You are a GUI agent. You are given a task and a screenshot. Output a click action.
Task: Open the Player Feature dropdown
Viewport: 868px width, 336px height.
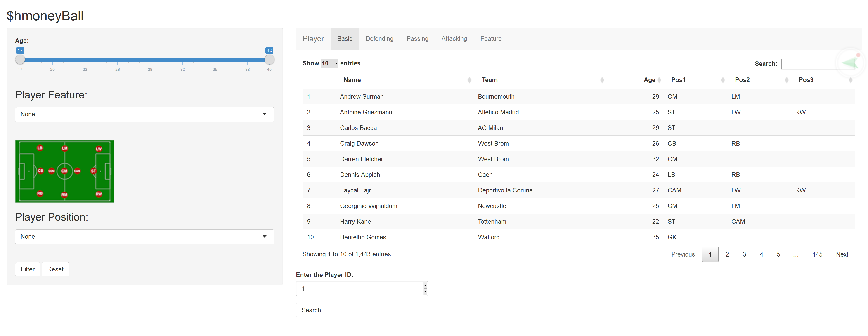[144, 114]
